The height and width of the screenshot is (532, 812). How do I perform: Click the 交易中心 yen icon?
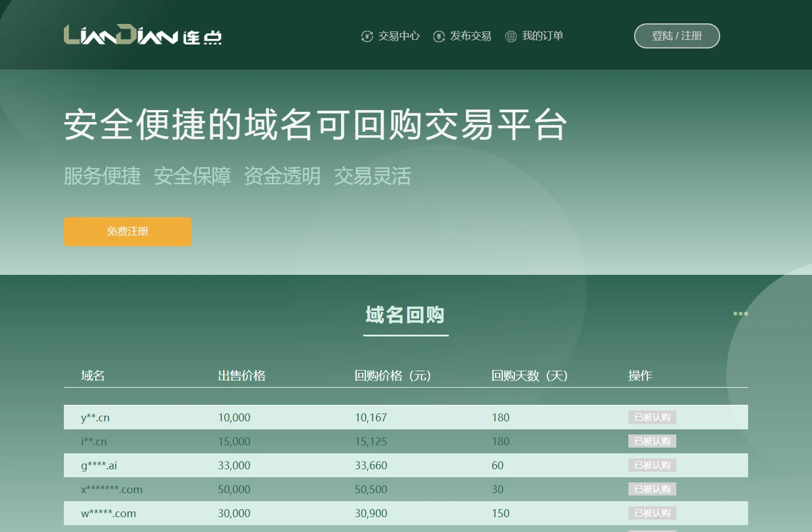tap(367, 36)
